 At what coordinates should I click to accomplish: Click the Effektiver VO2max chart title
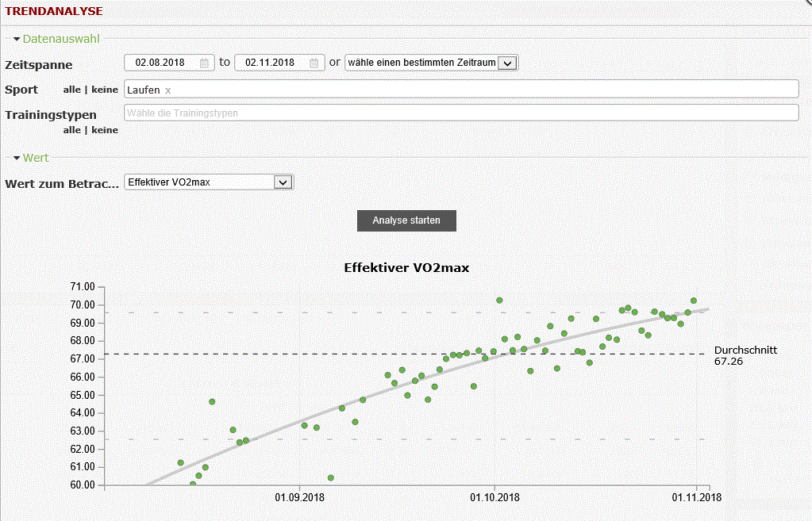coord(406,268)
